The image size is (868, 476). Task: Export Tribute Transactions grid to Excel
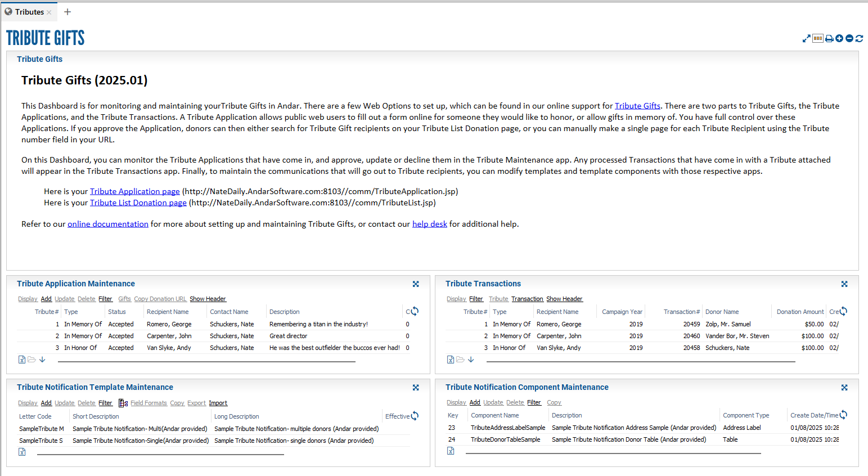pos(451,360)
